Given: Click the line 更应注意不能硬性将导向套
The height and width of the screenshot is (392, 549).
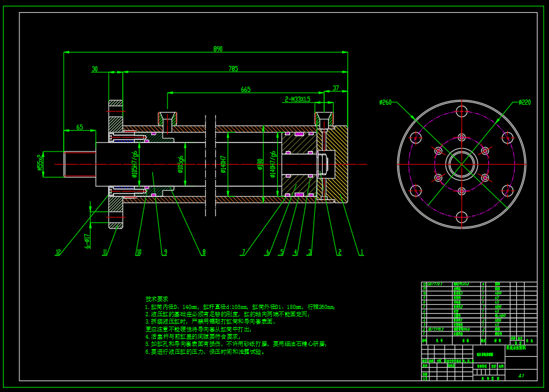Looking at the screenshot, I should pos(198,330).
